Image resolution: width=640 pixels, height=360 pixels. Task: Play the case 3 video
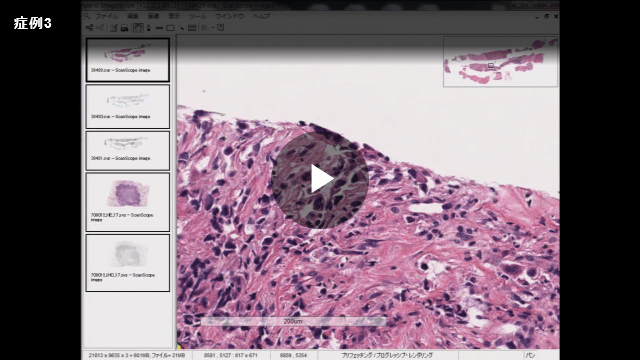320,179
